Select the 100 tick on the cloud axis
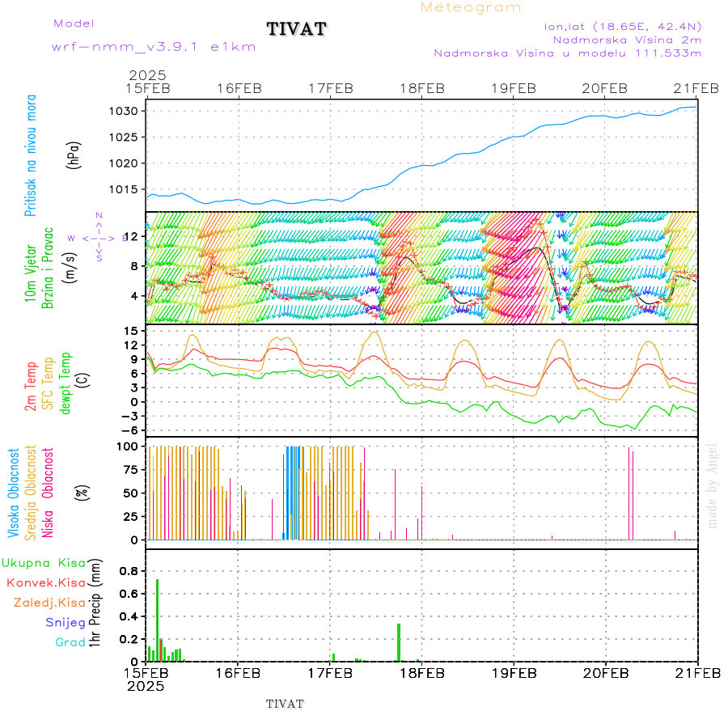 click(x=128, y=447)
